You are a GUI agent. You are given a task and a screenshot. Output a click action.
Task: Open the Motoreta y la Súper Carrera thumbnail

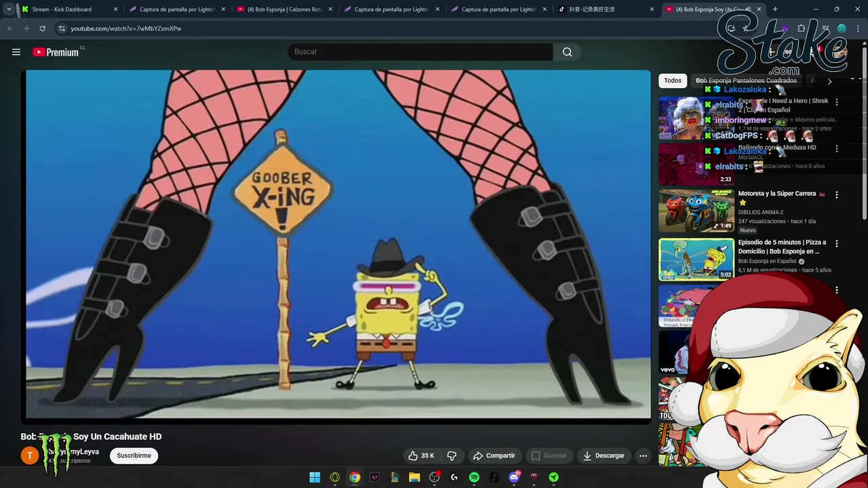coord(696,211)
